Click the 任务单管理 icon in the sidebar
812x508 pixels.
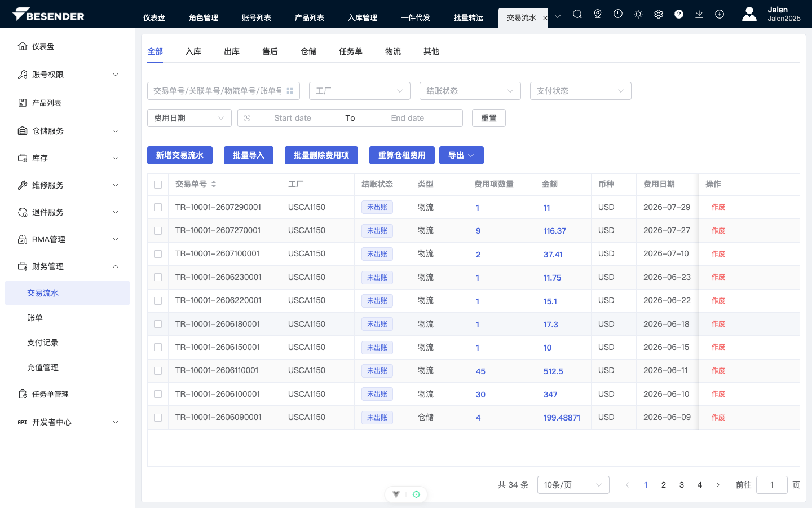coord(23,394)
